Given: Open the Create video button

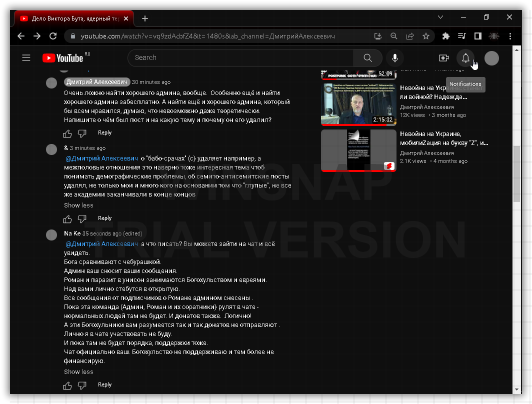Looking at the screenshot, I should coord(444,58).
